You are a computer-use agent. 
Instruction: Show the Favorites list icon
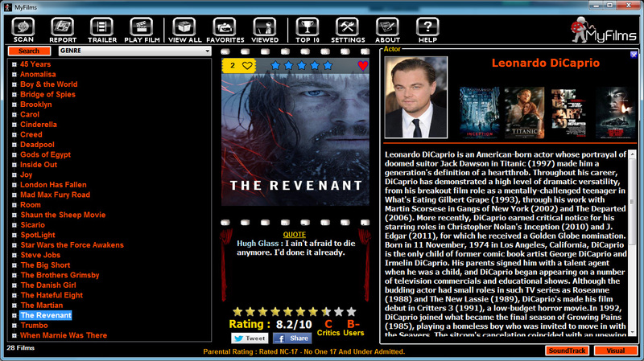[225, 30]
